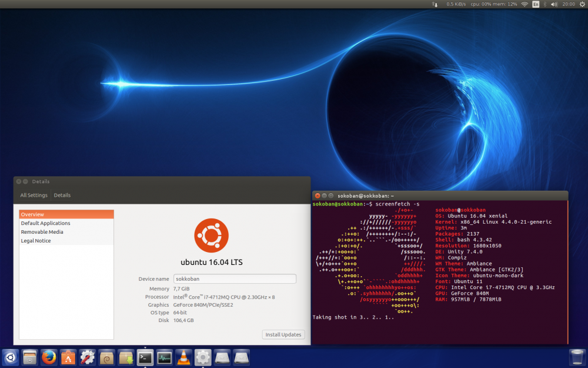Close the Details window
Screen dimensions: 588x368
(x=19, y=181)
